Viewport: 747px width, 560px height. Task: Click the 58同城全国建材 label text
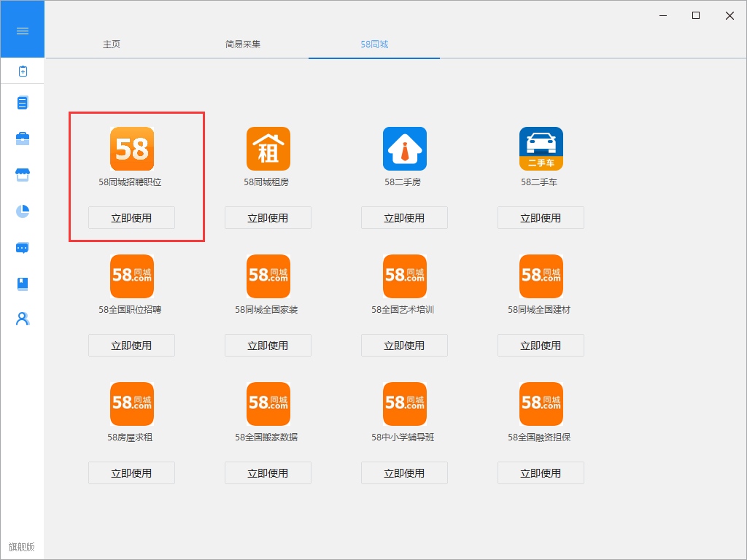click(539, 309)
